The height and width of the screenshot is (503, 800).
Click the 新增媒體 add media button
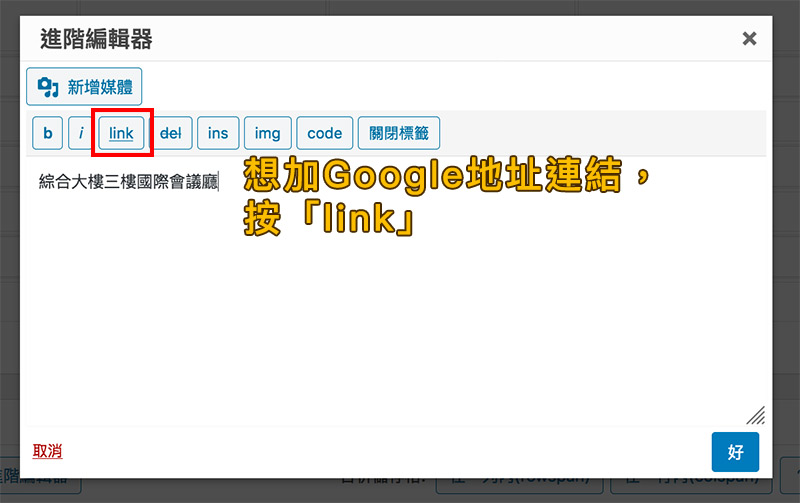pos(84,87)
